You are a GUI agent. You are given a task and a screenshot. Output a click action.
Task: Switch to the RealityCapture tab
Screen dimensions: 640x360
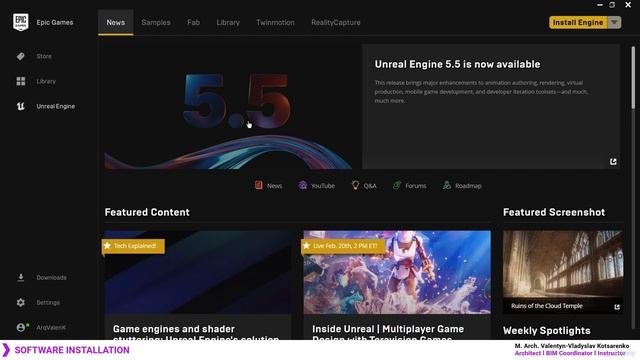[x=336, y=22]
